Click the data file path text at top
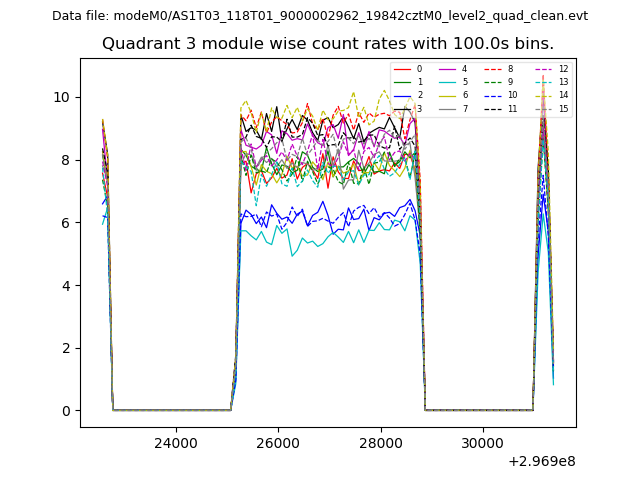 (x=320, y=15)
